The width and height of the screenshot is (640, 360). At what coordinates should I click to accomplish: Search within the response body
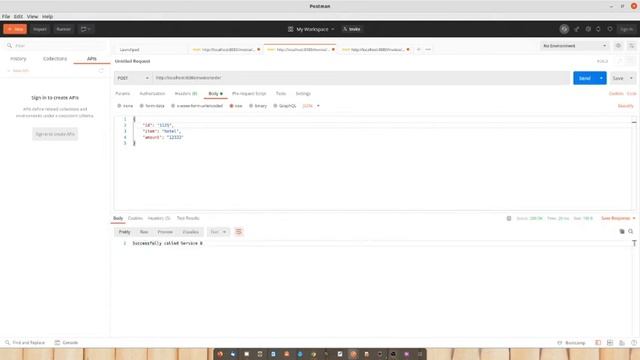[631, 231]
